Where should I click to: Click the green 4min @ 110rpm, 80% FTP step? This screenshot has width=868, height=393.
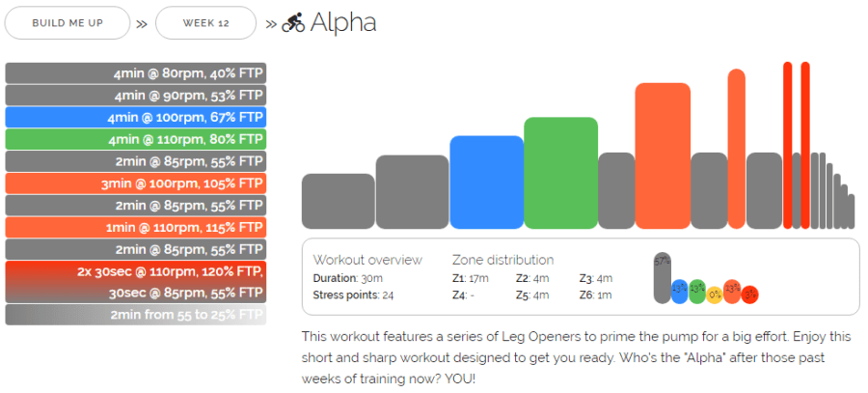(x=135, y=139)
